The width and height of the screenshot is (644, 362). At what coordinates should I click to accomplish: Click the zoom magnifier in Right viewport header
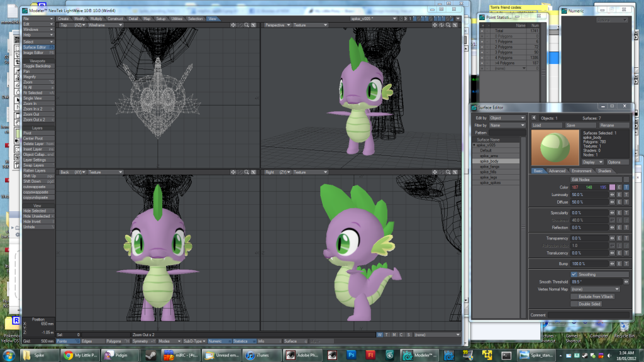point(448,172)
